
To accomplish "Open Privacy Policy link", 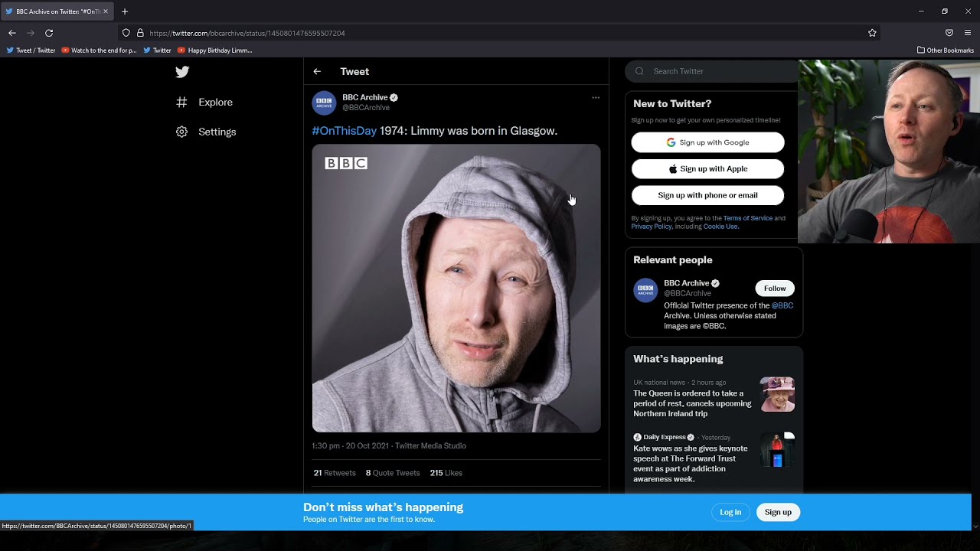I will click(651, 227).
